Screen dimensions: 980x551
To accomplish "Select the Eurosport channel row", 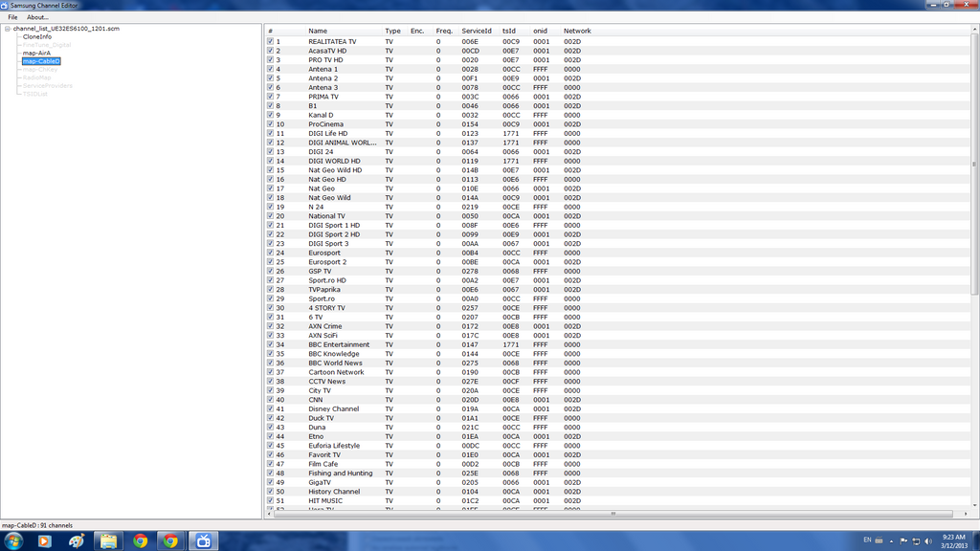I will click(324, 253).
